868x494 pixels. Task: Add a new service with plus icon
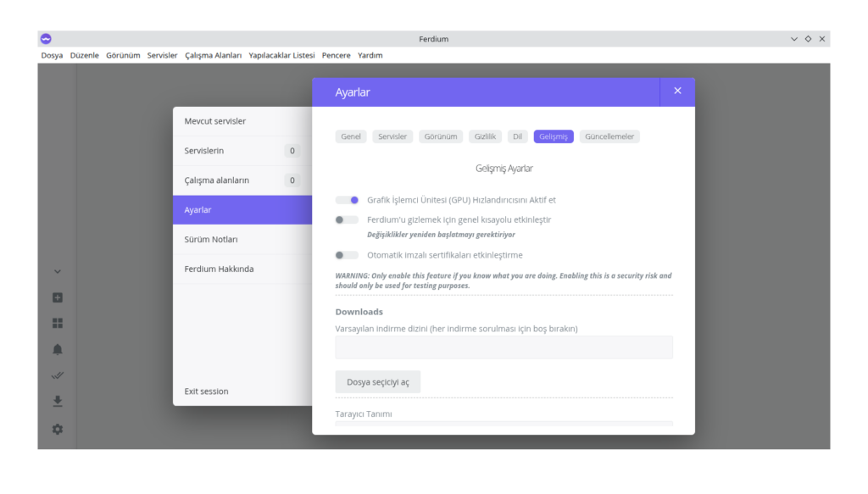58,297
